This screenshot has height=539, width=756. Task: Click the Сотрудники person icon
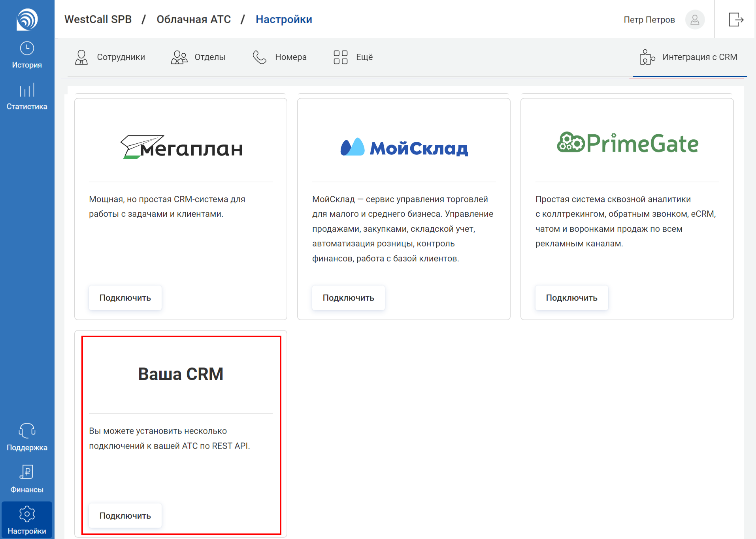click(81, 57)
